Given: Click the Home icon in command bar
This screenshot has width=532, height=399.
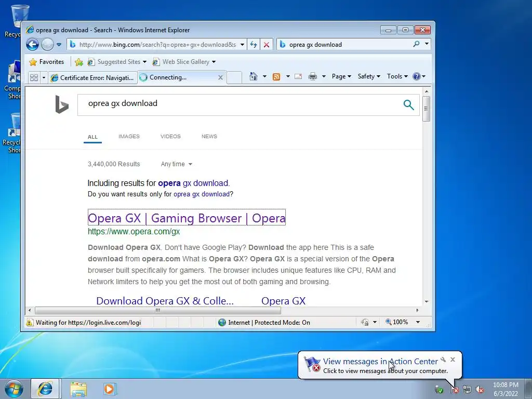Looking at the screenshot, I should (254, 76).
